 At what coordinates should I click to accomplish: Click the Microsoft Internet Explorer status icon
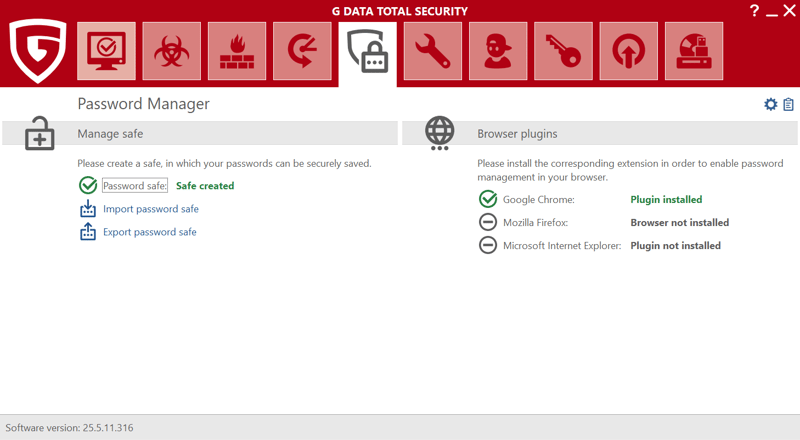point(488,245)
